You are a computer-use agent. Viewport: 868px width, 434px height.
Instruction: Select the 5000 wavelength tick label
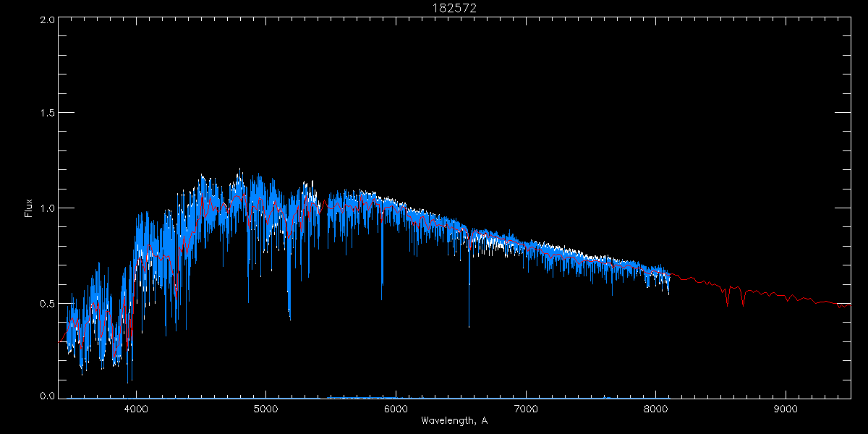click(265, 409)
